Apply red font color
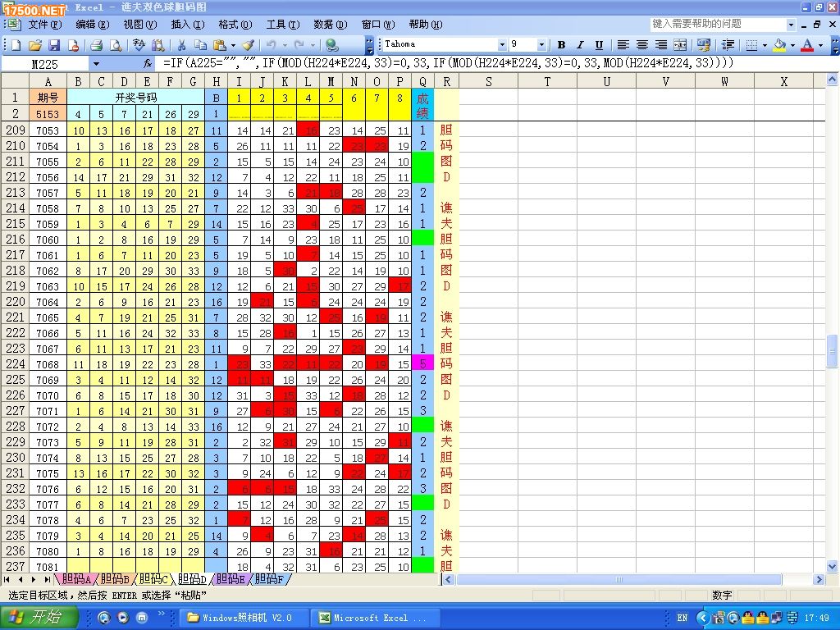Image resolution: width=840 pixels, height=630 pixels. (807, 45)
